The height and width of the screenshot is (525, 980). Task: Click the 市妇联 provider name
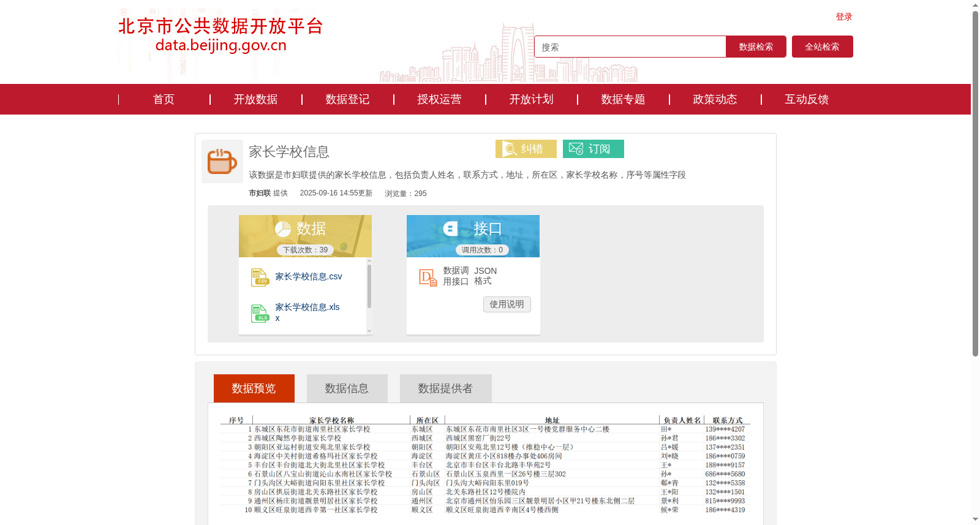[x=260, y=193]
